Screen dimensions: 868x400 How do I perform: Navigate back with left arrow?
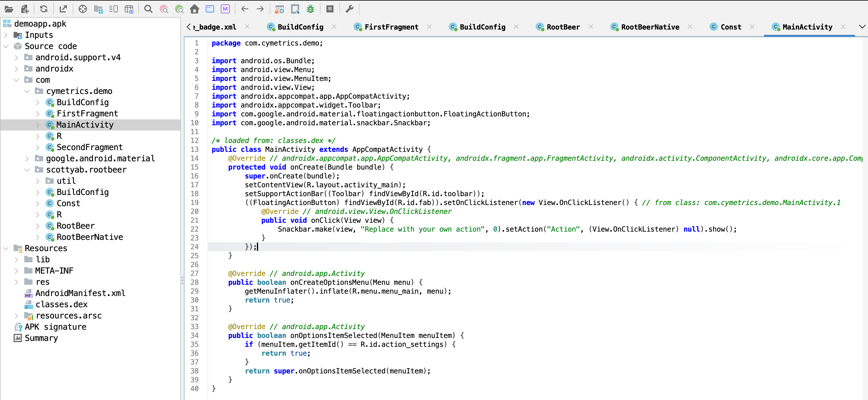pyautogui.click(x=245, y=9)
